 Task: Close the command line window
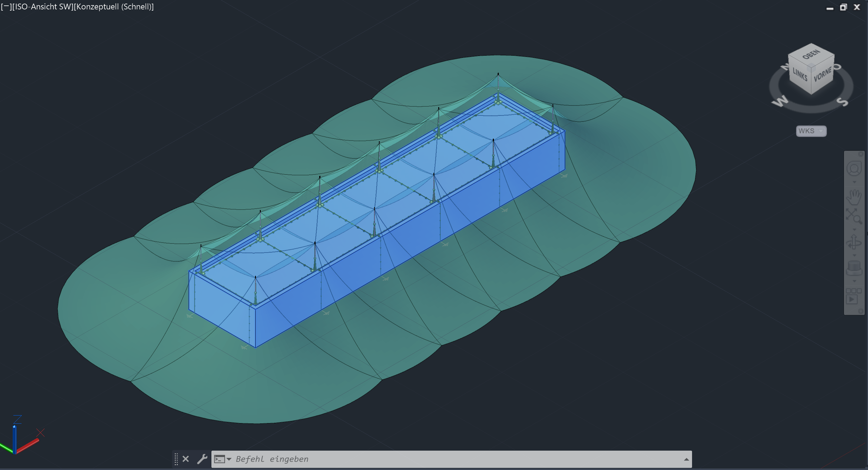(186, 459)
